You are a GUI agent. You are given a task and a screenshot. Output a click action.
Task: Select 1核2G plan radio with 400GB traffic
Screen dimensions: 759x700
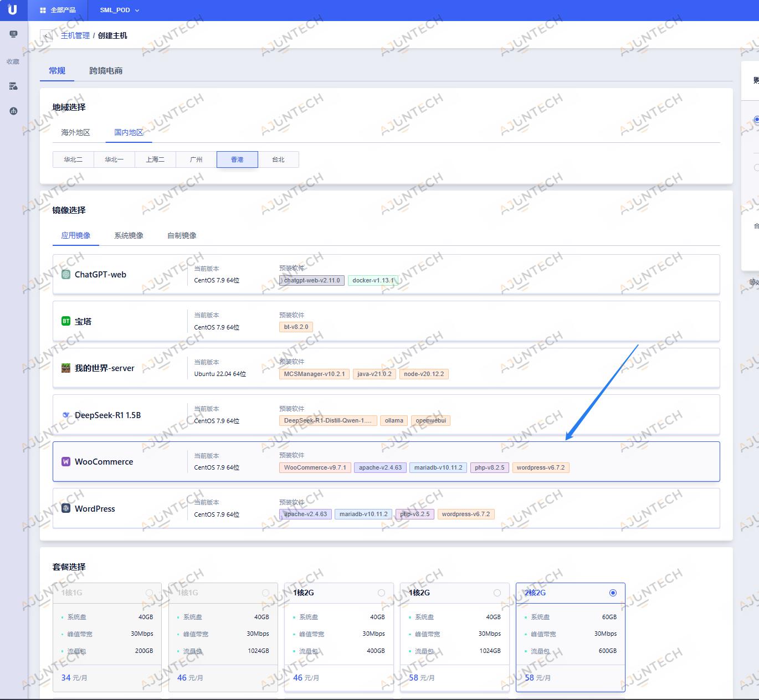[x=381, y=593]
